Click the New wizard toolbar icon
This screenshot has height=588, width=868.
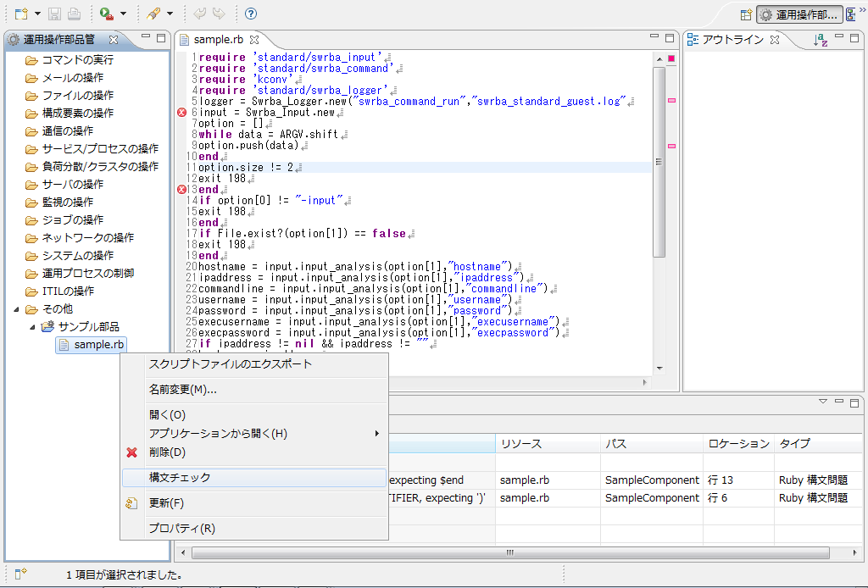point(21,14)
